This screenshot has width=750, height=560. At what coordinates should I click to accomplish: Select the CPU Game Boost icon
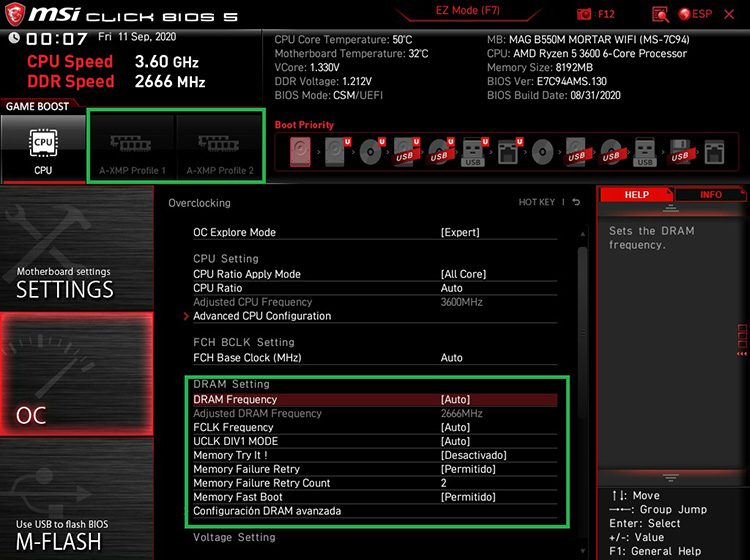pos(43,148)
